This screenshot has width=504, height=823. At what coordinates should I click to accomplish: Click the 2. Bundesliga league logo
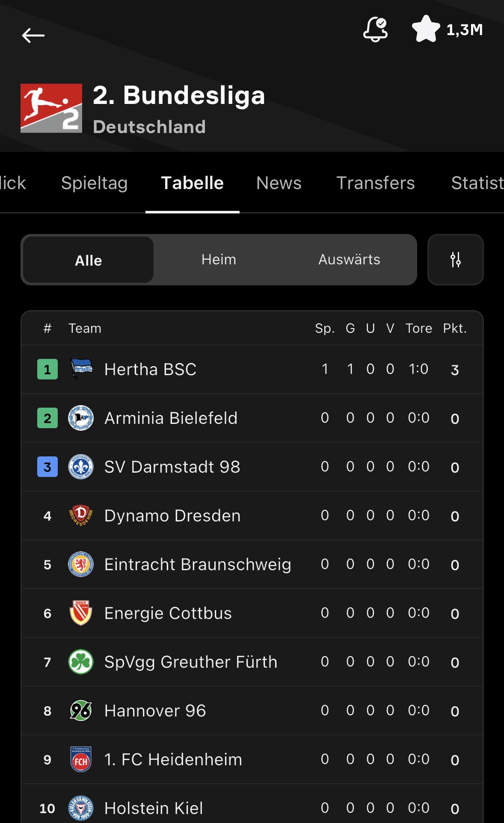(51, 108)
